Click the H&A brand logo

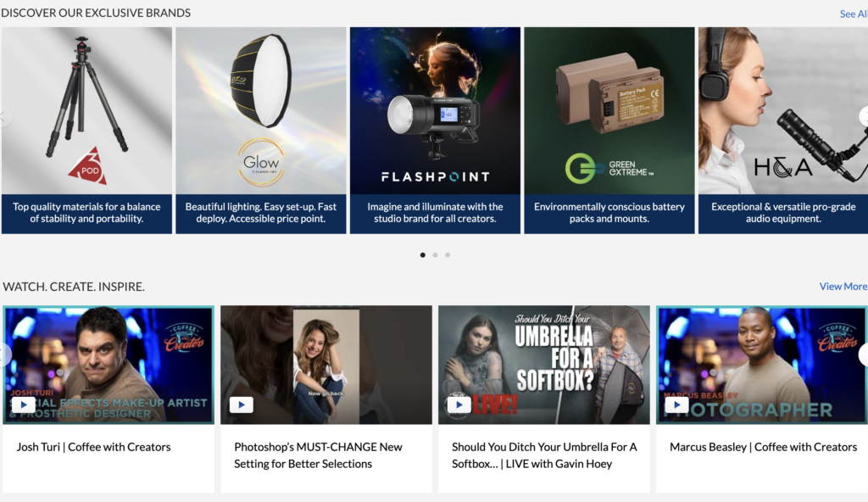tap(782, 167)
